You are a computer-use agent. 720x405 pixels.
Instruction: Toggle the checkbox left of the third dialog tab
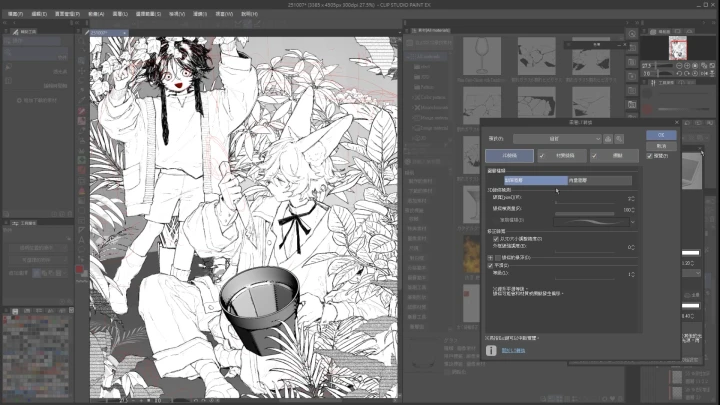[x=593, y=156]
